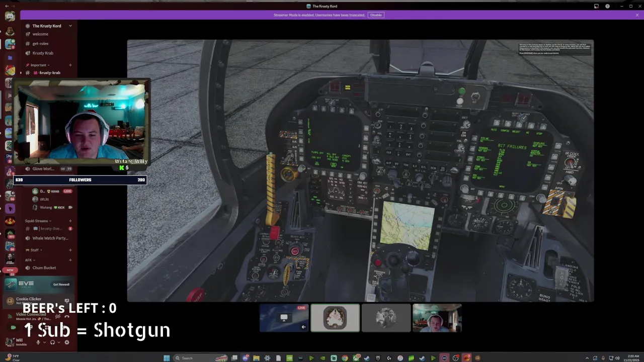The image size is (644, 362).
Task: Toggle noise suppression icon in voice panel
Action: (58, 316)
